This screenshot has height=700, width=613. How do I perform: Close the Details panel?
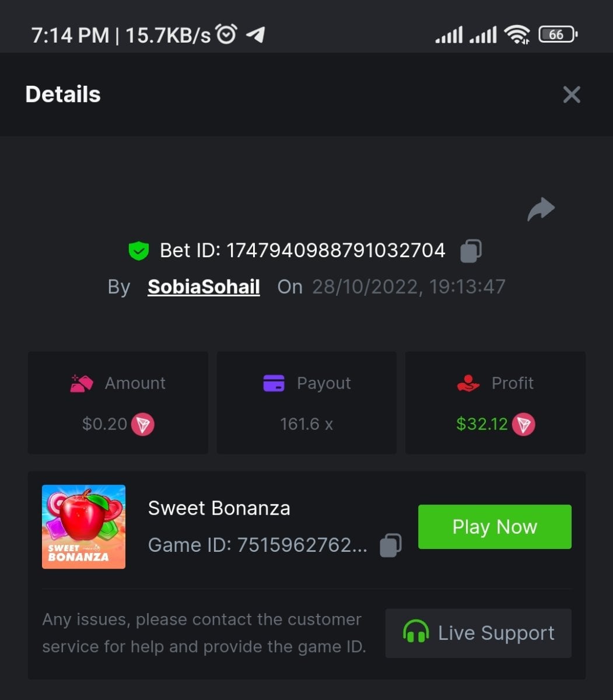tap(572, 94)
